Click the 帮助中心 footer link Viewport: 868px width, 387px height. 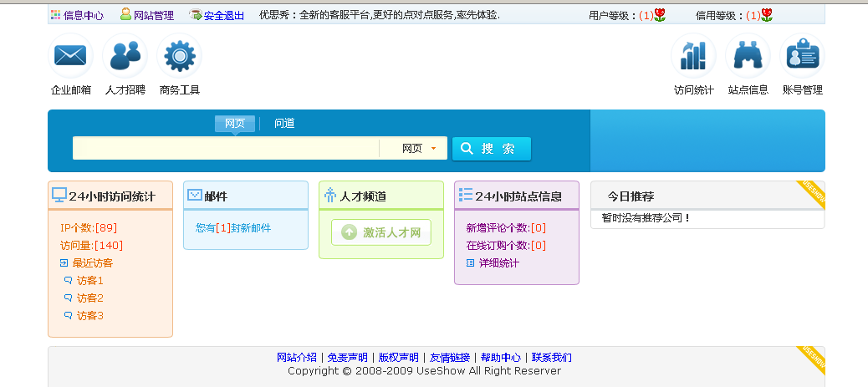[500, 358]
